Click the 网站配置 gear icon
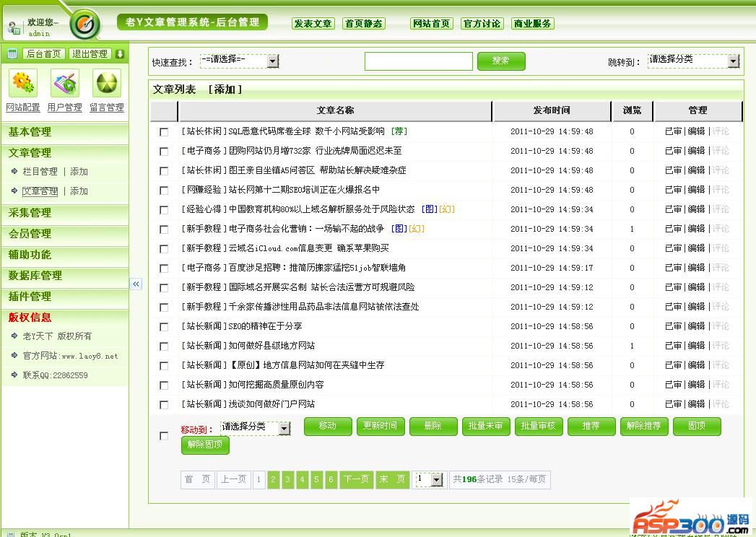 pos(22,84)
